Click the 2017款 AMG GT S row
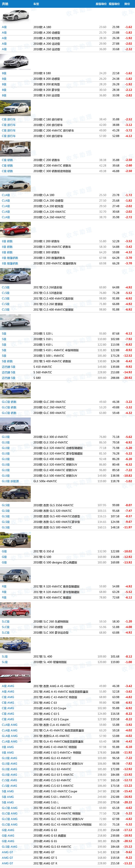This screenshot has width=135, height=868. point(67,858)
